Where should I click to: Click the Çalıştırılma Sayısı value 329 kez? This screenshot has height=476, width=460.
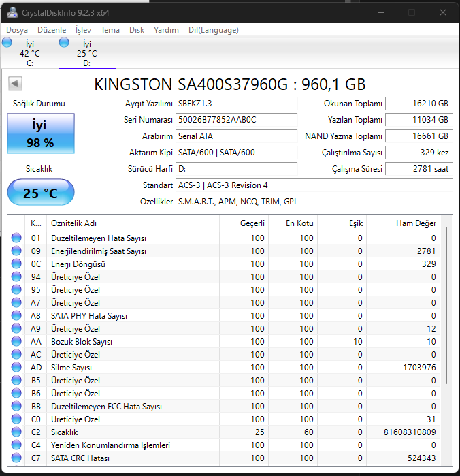[419, 153]
